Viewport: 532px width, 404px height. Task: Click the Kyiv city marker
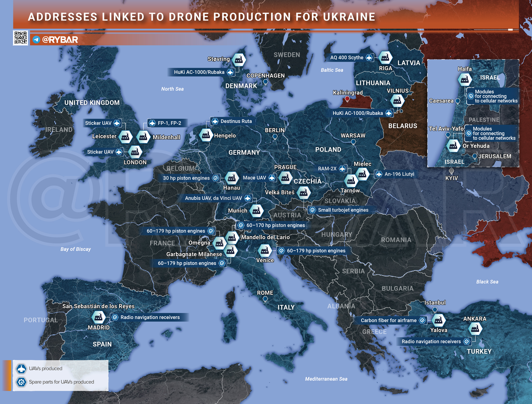(451, 171)
